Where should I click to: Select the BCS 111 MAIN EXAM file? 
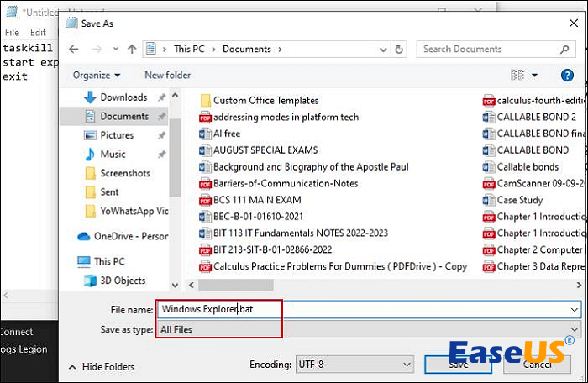pyautogui.click(x=257, y=200)
